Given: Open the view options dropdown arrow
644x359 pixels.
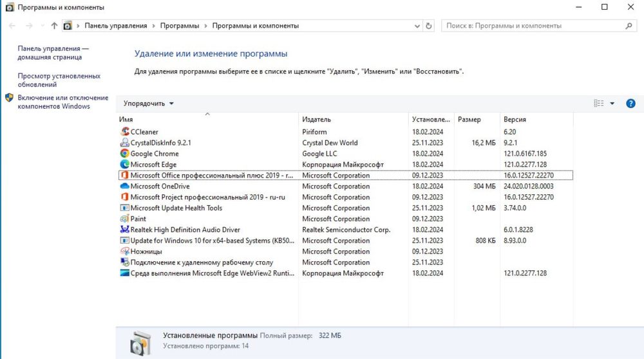Looking at the screenshot, I should coord(612,104).
